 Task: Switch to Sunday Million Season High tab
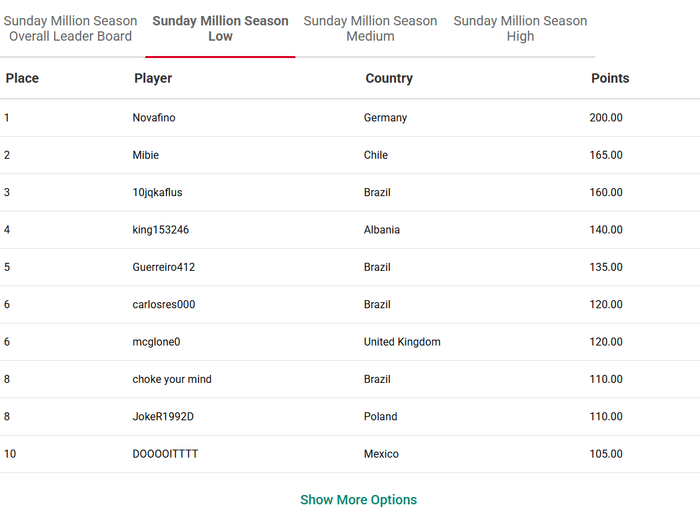click(x=520, y=28)
